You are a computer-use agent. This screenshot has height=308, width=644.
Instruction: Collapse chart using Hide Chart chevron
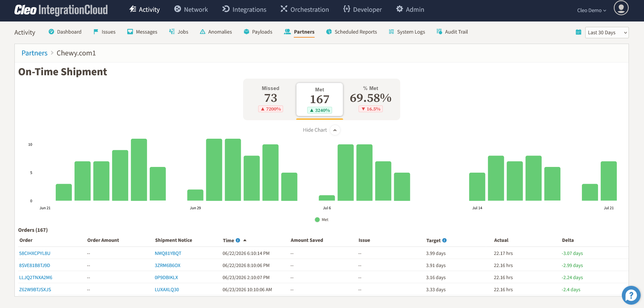pos(335,130)
